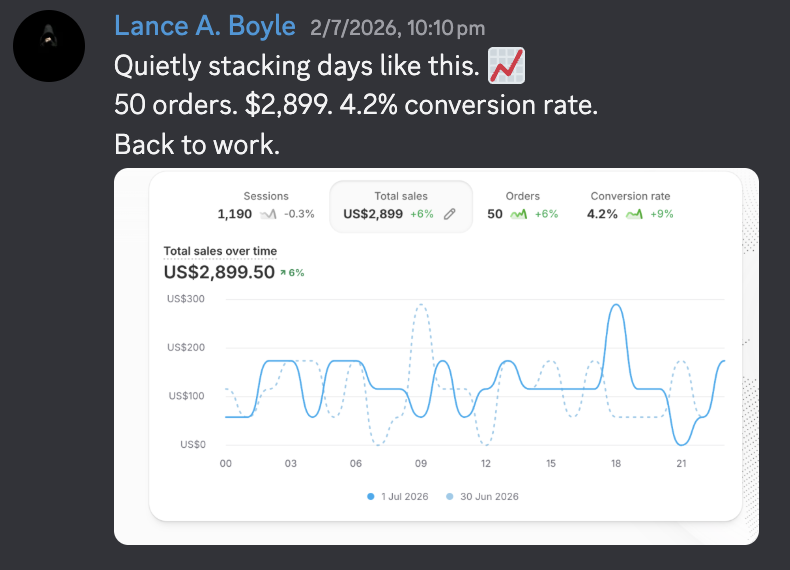Screen dimensions: 790x570
Task: Toggle the 1 Jul 2026 series label
Action: (x=405, y=496)
